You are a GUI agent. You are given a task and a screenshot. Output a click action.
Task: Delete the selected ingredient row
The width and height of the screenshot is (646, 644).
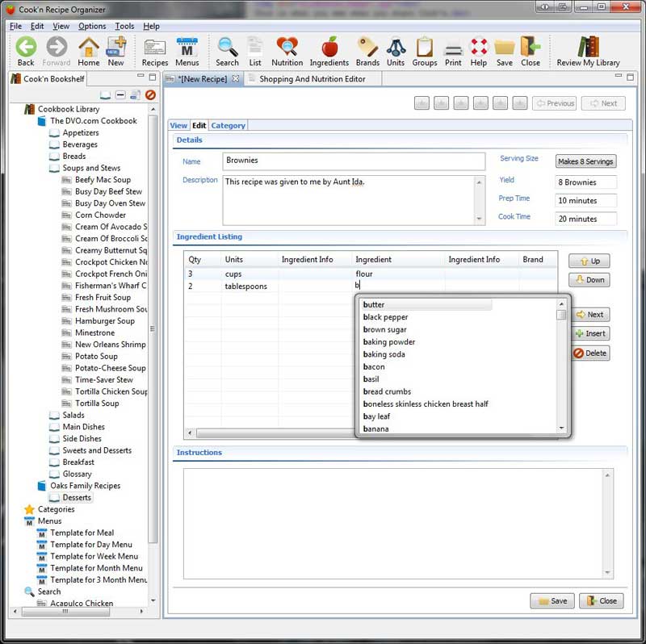click(x=591, y=353)
